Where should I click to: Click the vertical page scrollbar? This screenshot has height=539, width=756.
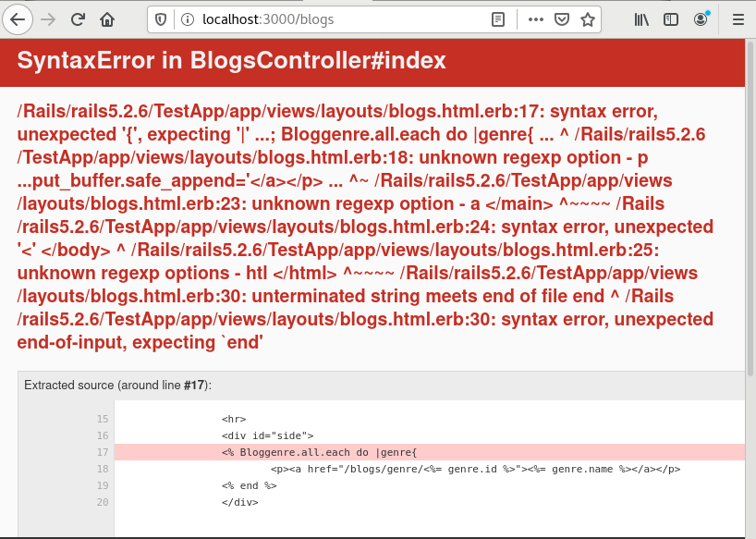pyautogui.click(x=750, y=208)
